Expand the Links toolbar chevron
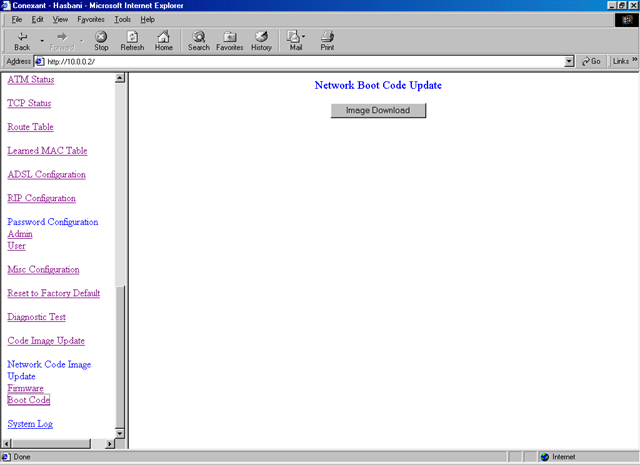 (x=634, y=61)
